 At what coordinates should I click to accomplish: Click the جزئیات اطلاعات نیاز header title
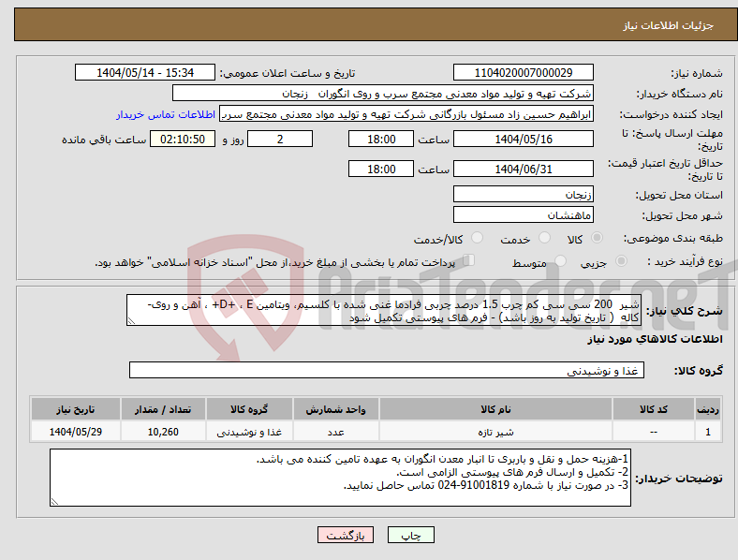pyautogui.click(x=669, y=25)
